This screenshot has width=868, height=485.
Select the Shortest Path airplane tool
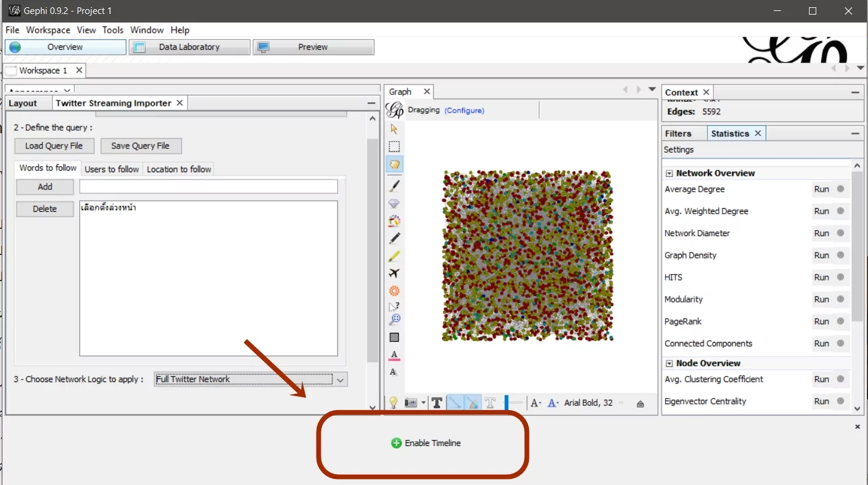pos(394,274)
